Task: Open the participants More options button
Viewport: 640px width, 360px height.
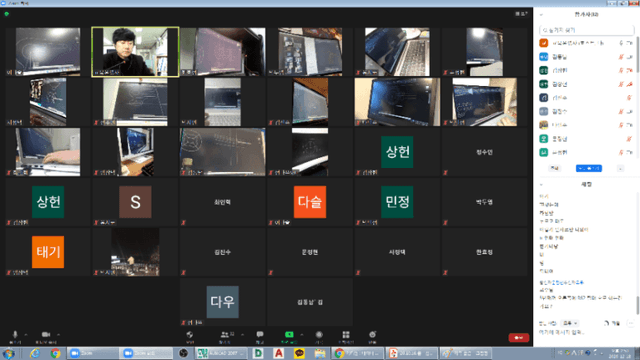Action: coord(620,168)
